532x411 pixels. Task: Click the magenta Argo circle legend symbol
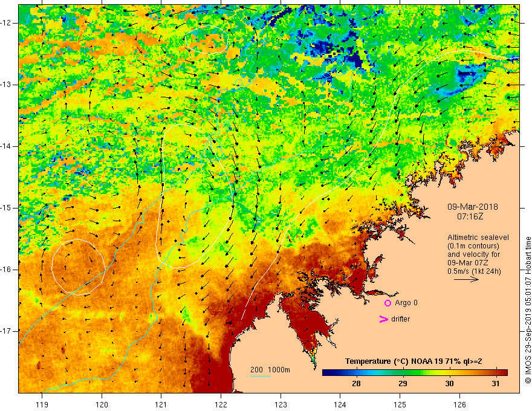pyautogui.click(x=388, y=303)
